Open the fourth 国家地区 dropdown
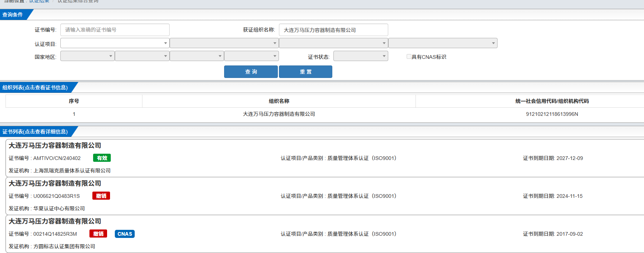The image size is (644, 253). (x=251, y=56)
